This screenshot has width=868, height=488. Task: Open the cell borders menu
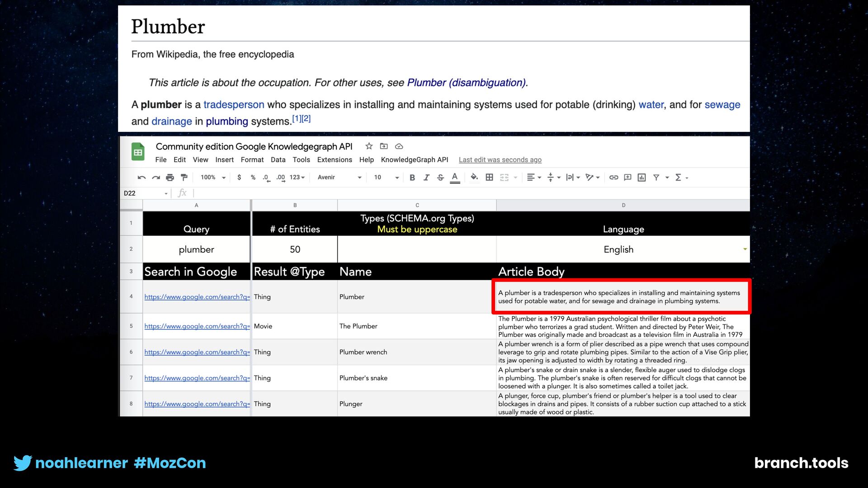[489, 178]
